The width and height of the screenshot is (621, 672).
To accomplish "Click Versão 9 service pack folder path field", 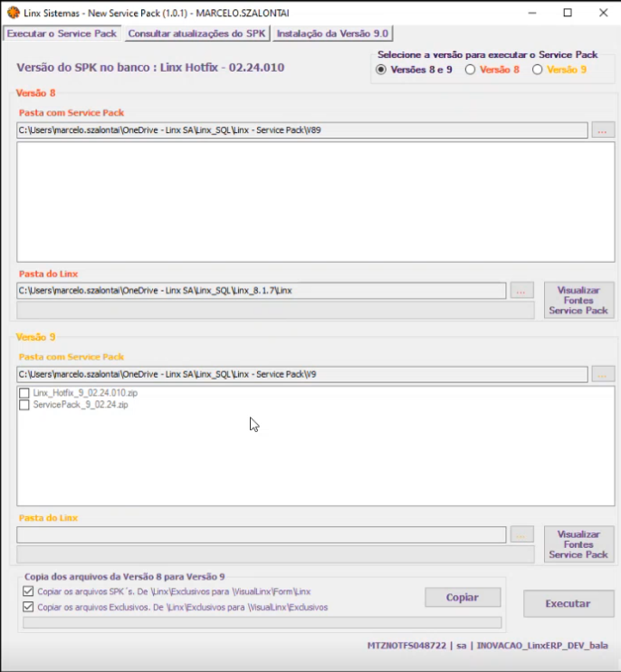I will point(302,375).
